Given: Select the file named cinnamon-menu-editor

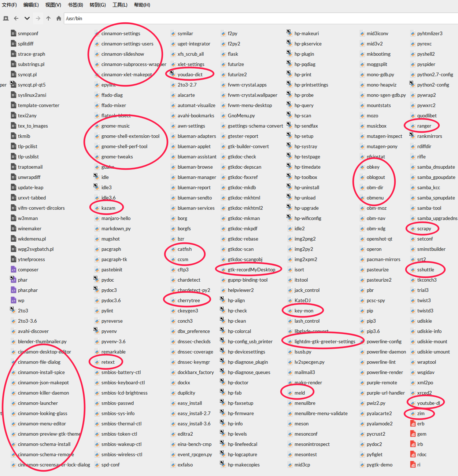Looking at the screenshot, I should [x=42, y=424].
